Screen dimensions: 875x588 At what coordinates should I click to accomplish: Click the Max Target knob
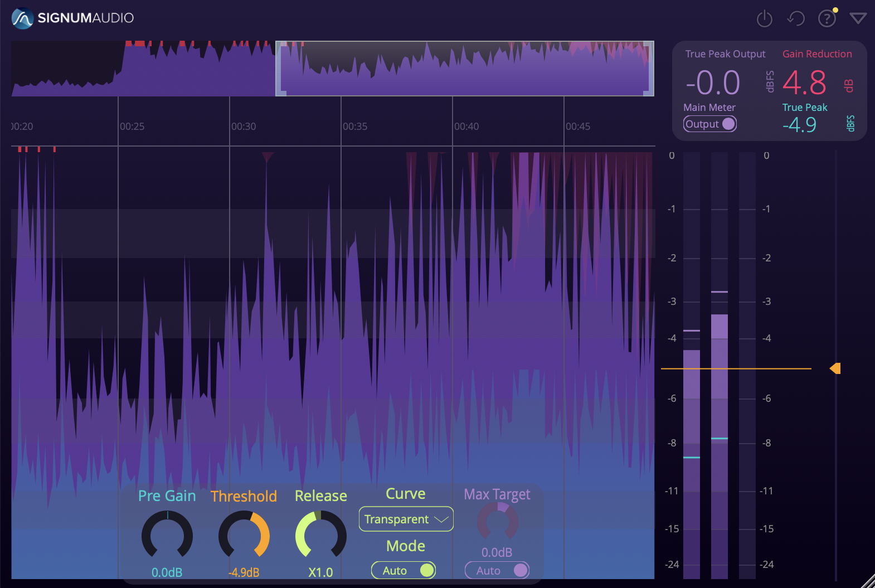[x=497, y=521]
